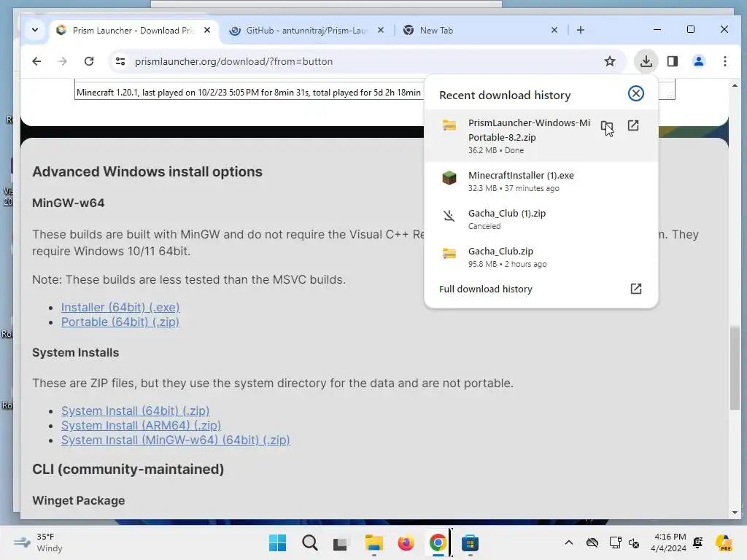747x560 pixels.
Task: Open File Explorer from the taskbar
Action: pyautogui.click(x=374, y=542)
